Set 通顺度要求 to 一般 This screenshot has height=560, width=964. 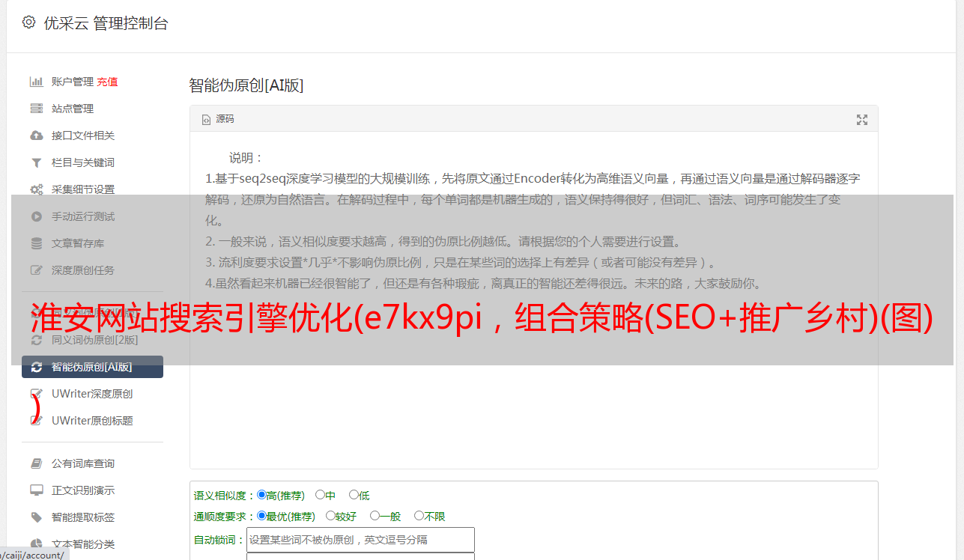[x=375, y=516]
